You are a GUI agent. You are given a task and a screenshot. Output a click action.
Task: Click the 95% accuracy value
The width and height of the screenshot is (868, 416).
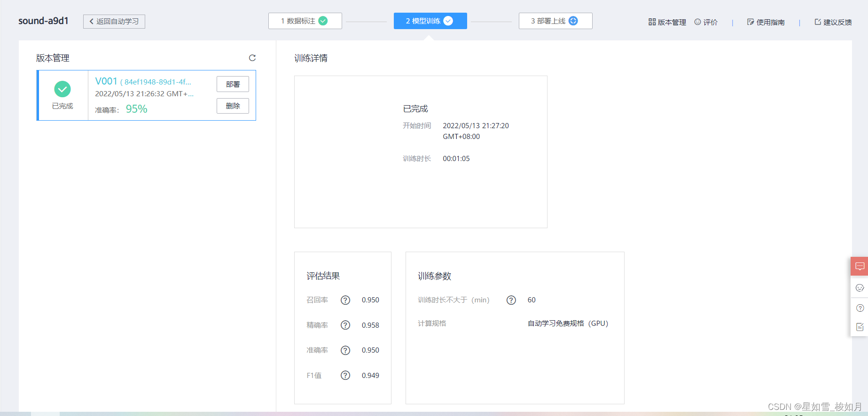[x=137, y=109]
